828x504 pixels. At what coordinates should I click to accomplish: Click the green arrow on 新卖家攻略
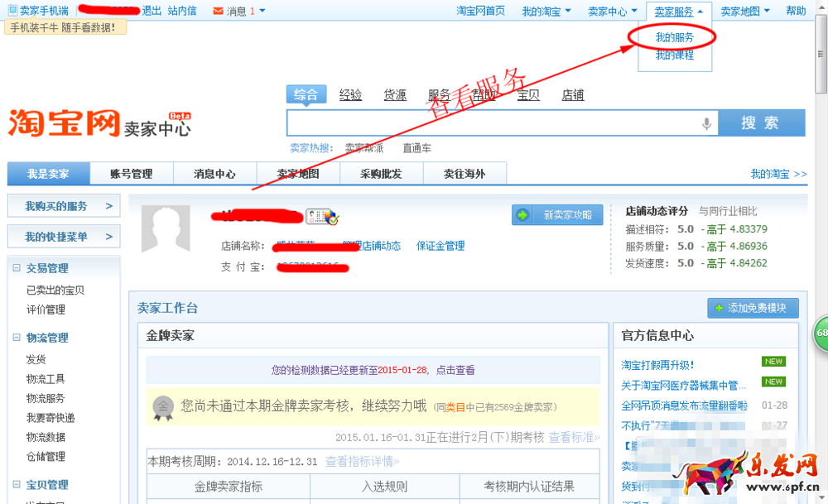(522, 215)
